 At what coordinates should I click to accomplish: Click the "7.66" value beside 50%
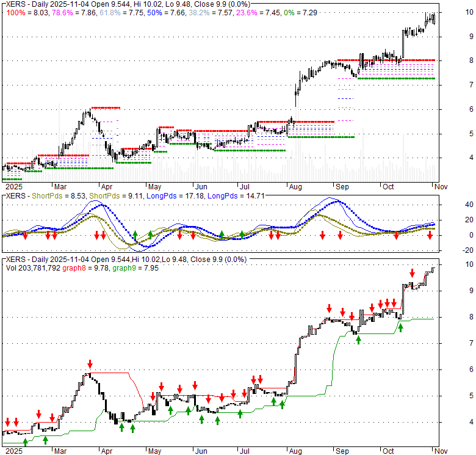[x=178, y=13]
